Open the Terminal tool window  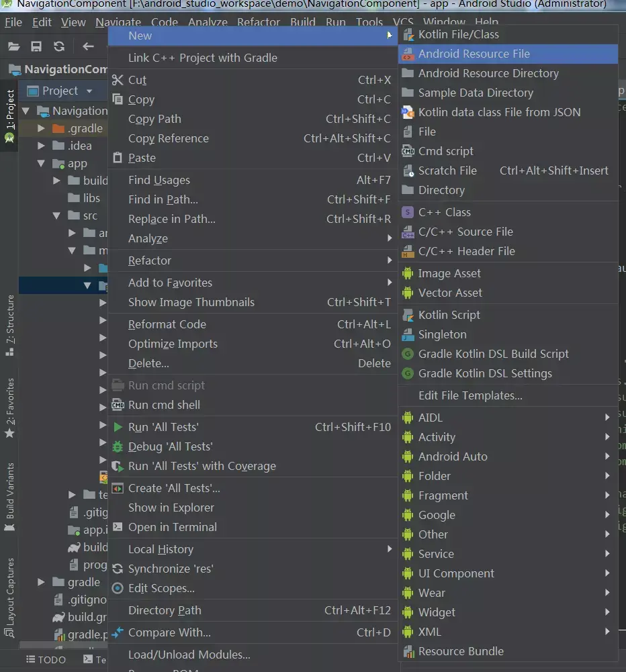point(94,660)
